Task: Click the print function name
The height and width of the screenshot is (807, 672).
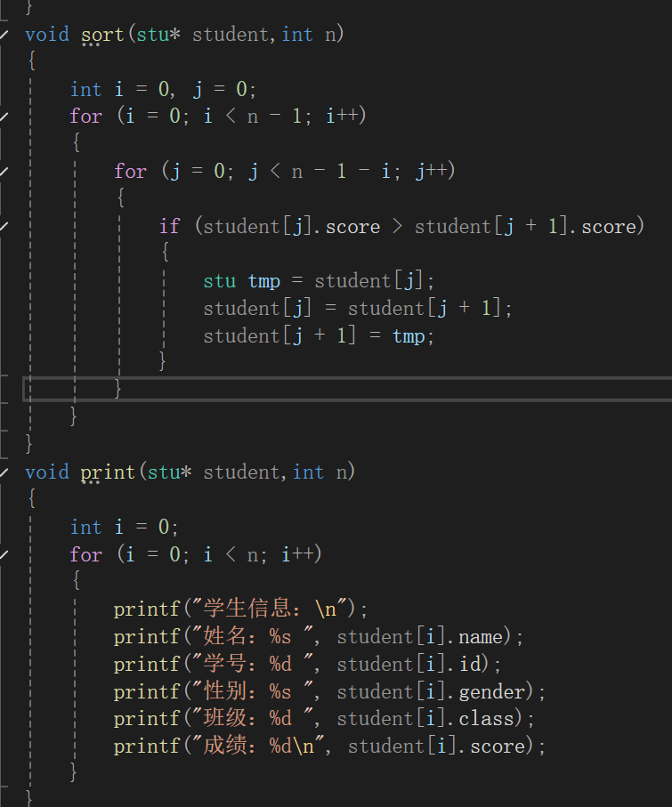Action: [x=108, y=473]
